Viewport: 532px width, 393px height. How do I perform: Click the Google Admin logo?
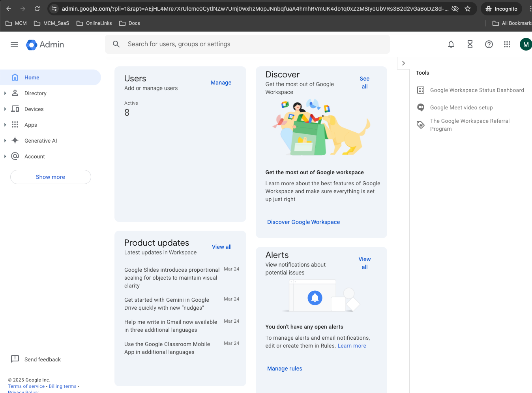[x=45, y=45]
